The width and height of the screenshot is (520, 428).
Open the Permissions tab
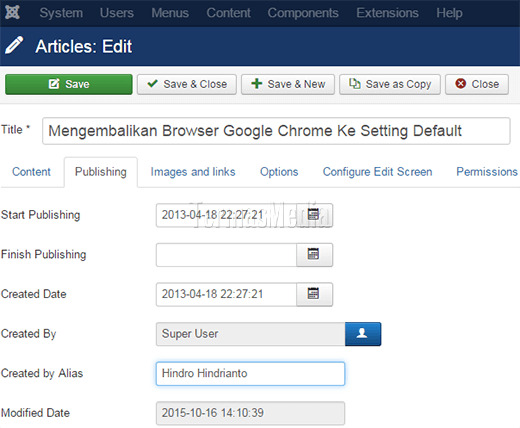pos(487,172)
